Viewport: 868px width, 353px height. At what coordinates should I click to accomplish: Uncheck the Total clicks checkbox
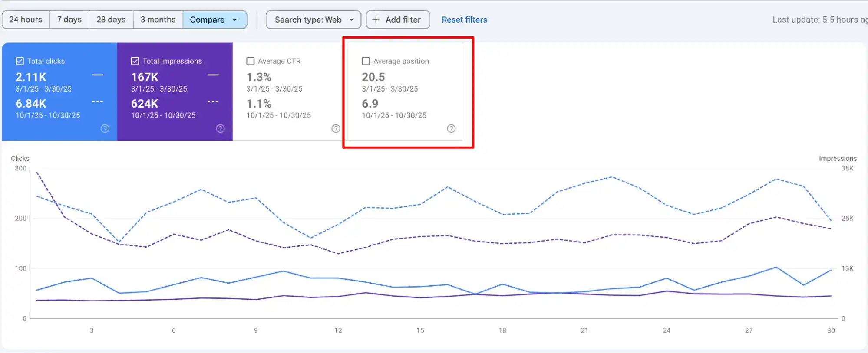[x=20, y=61]
